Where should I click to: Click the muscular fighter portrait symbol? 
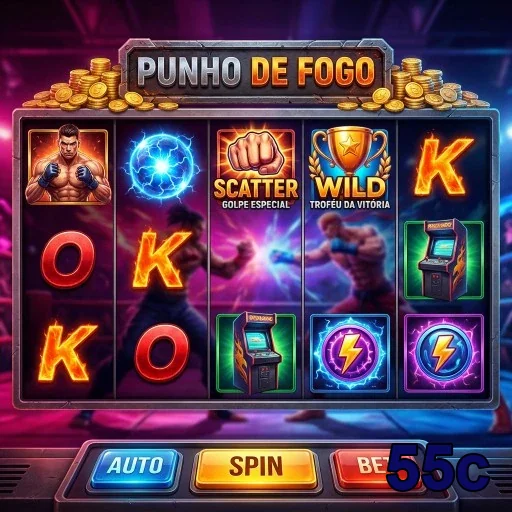68,167
